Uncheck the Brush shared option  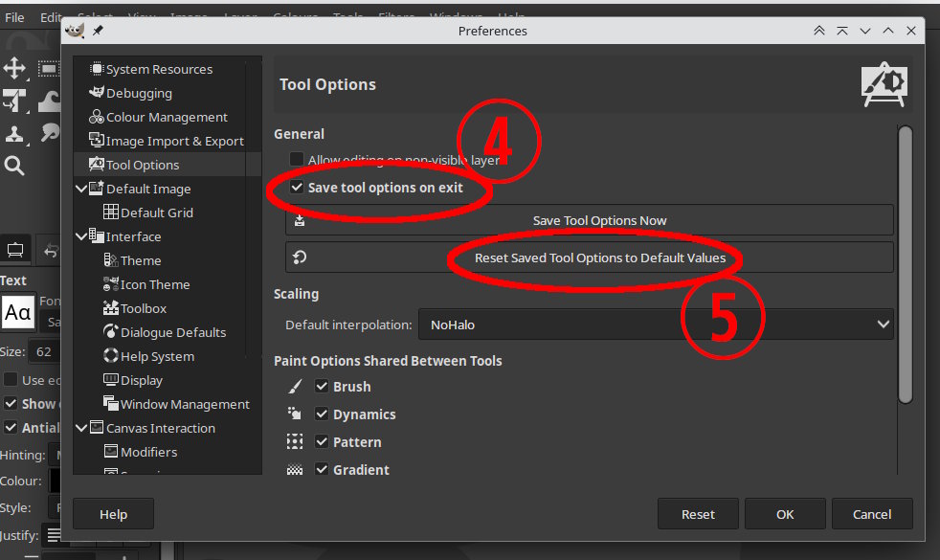[x=322, y=387]
